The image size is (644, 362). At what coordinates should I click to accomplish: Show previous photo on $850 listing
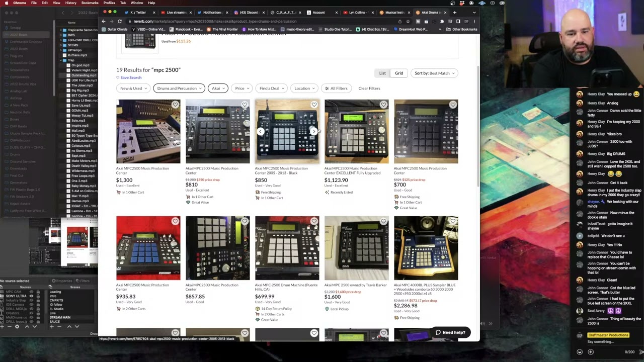(261, 132)
